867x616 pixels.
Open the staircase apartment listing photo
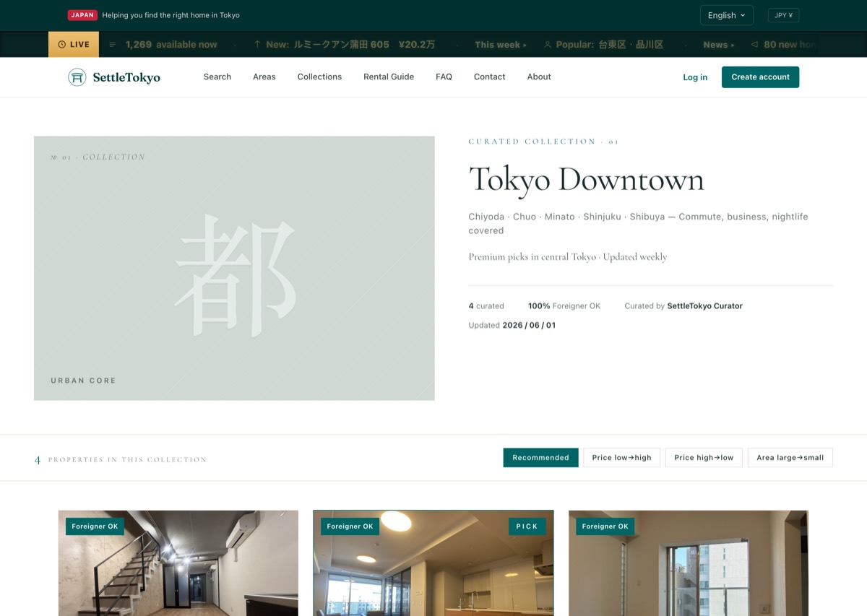click(178, 563)
